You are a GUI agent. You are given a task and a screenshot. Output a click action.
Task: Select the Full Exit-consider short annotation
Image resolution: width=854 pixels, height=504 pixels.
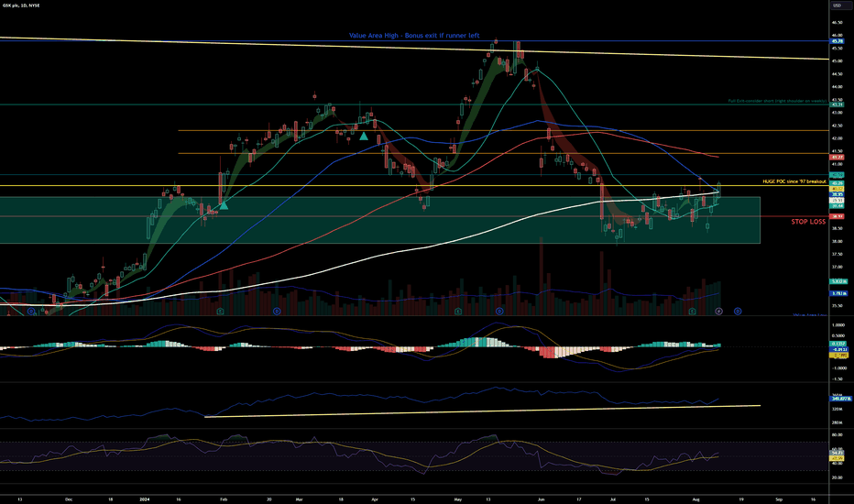coord(777,102)
